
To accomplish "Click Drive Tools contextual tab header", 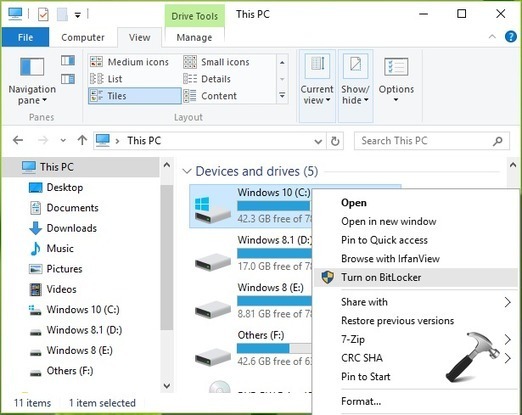I will point(195,16).
